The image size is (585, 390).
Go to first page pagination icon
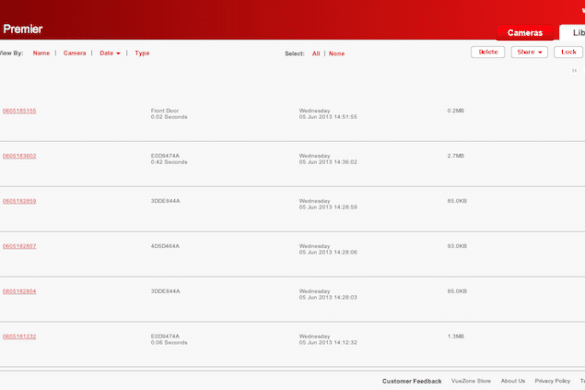click(574, 71)
